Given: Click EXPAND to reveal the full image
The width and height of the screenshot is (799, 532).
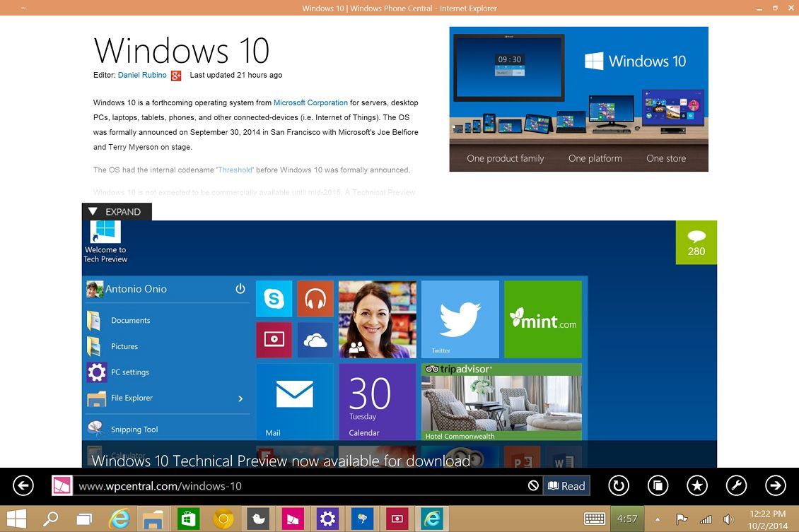Looking at the screenshot, I should pos(116,211).
